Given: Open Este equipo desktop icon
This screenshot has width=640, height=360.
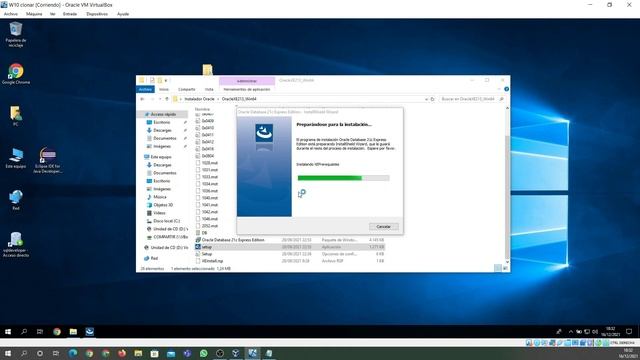Looking at the screenshot, I should click(x=16, y=158).
